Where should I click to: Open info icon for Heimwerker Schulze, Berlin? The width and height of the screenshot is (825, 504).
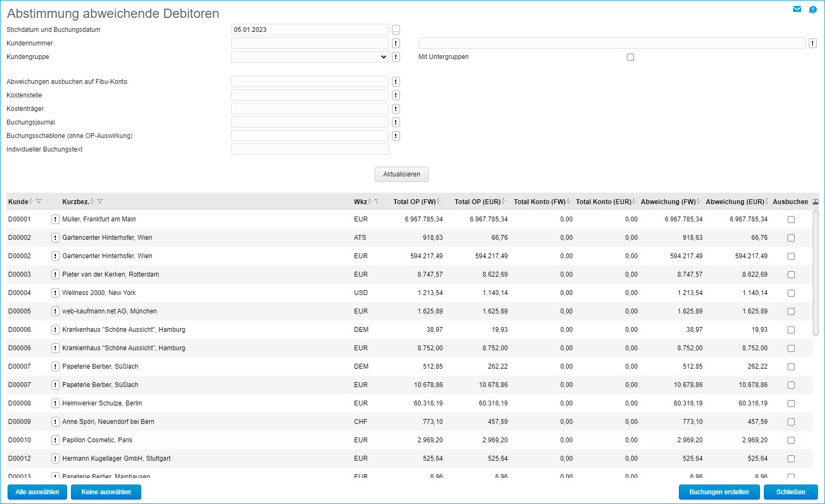point(55,403)
